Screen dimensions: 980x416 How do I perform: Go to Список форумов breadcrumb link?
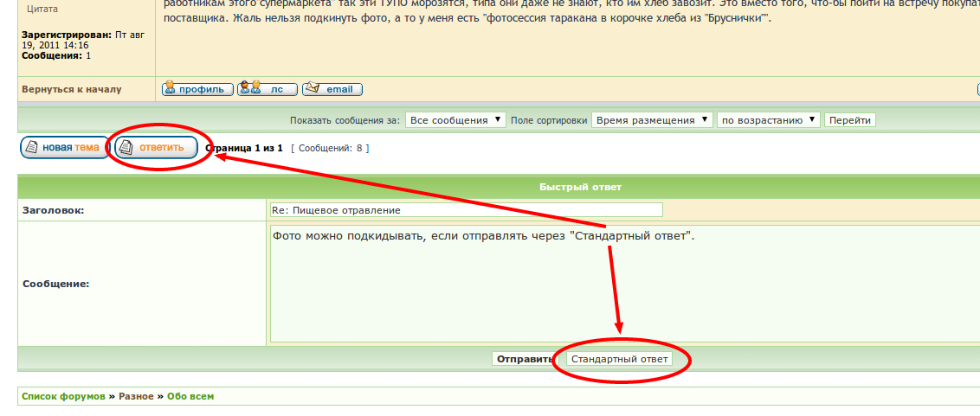pyautogui.click(x=63, y=396)
